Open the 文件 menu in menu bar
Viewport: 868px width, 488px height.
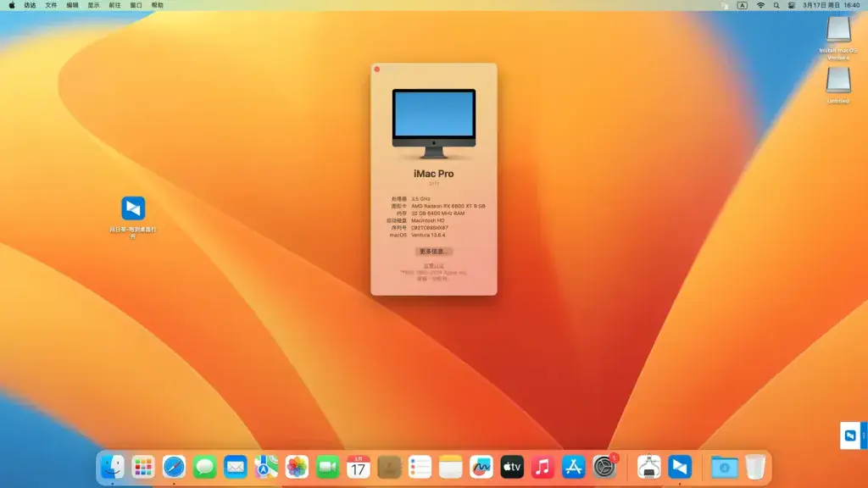point(51,5)
